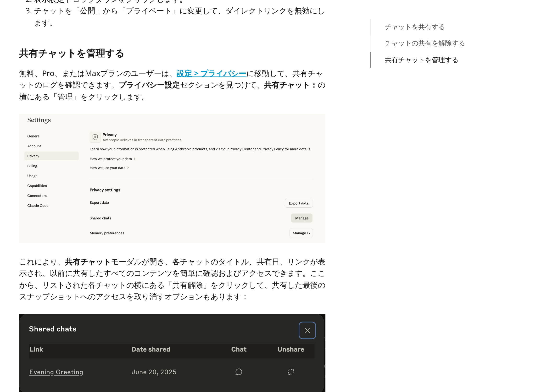
Task: Click the unshare icon for Evening Greeting
Action: [x=291, y=372]
